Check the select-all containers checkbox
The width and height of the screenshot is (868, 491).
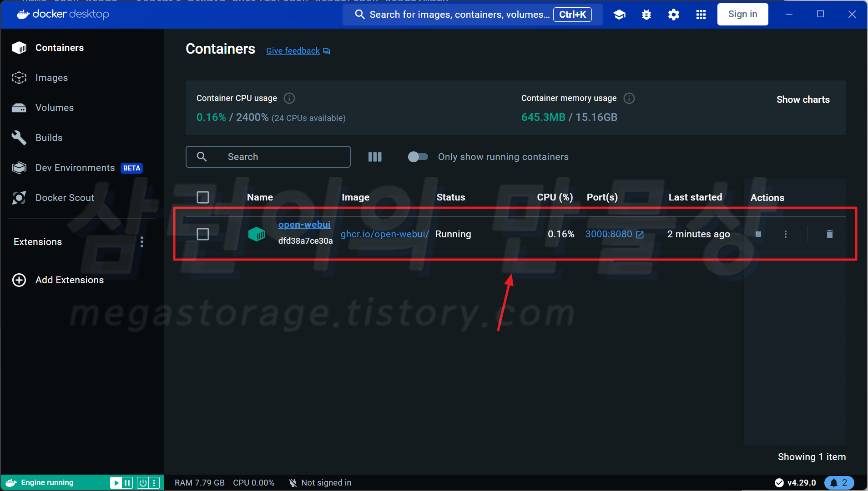point(203,197)
